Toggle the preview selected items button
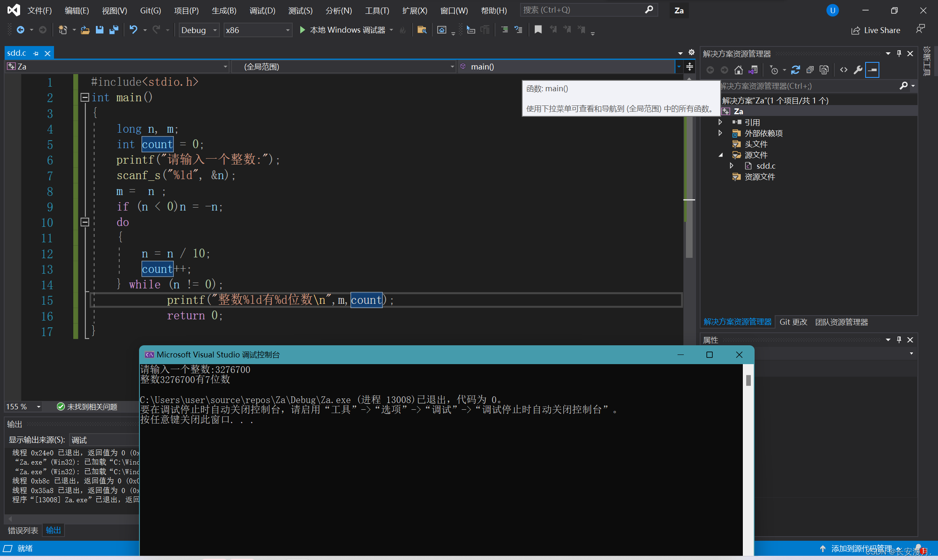Viewport: 938px width, 560px height. point(872,70)
